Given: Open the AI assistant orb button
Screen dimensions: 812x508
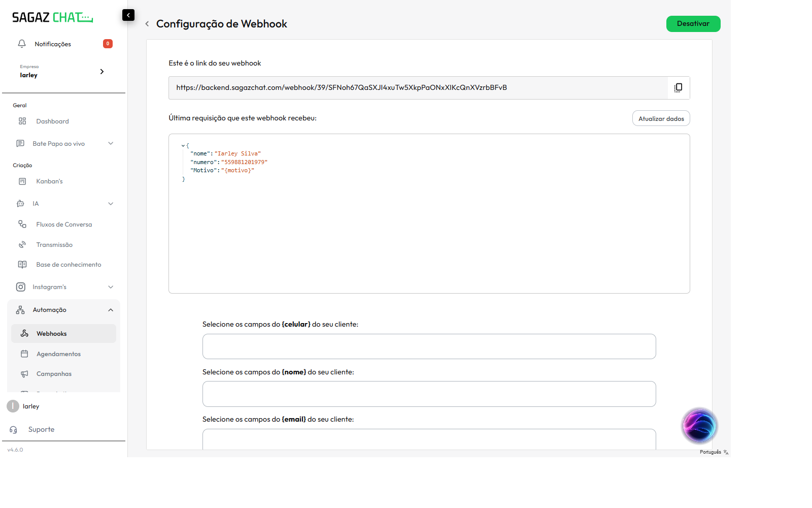Looking at the screenshot, I should [x=699, y=426].
